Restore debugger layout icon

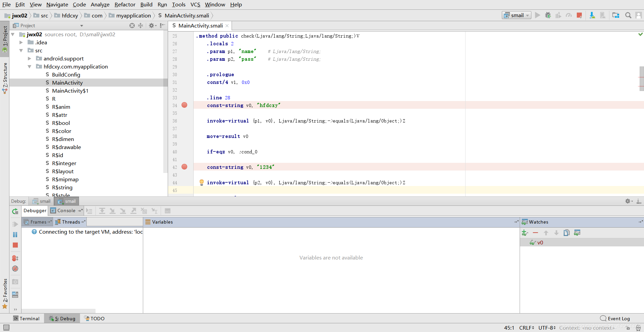click(15, 294)
